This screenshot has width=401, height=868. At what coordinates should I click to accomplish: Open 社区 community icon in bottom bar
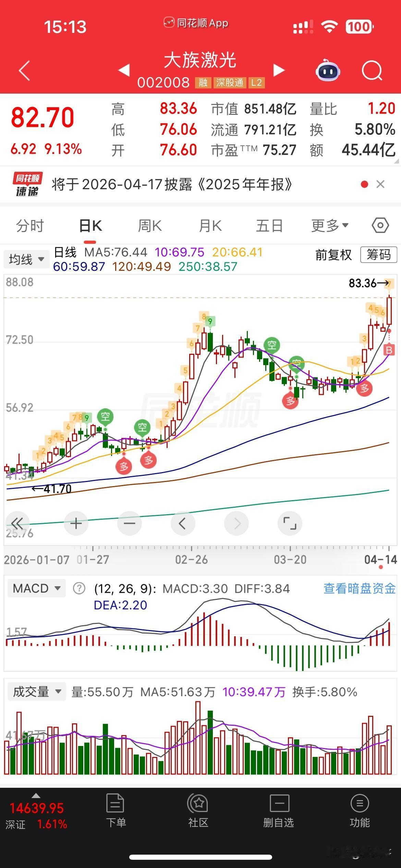[198, 803]
